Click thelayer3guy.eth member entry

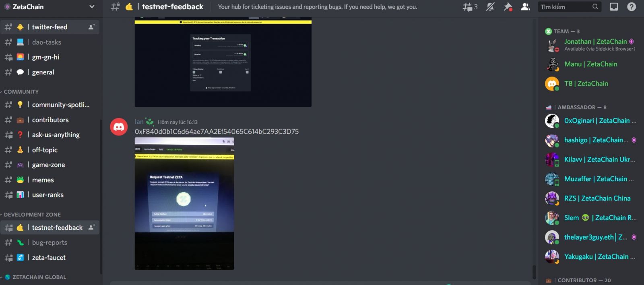590,237
